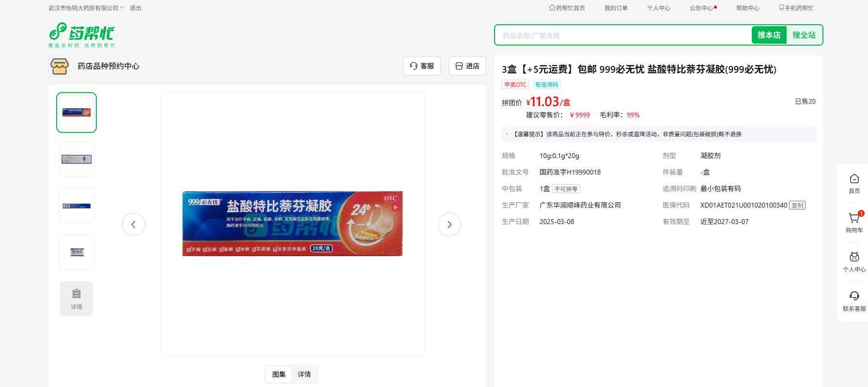Image resolution: width=868 pixels, height=387 pixels.
Task: Click the 药帮忙 logo
Action: click(x=81, y=34)
